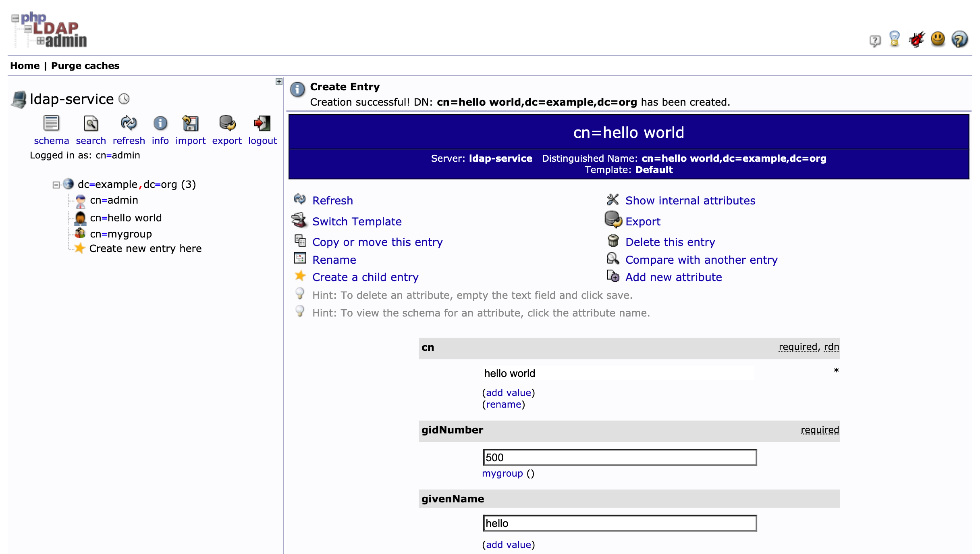Click the phpLDAPadmin logo

tap(50, 30)
